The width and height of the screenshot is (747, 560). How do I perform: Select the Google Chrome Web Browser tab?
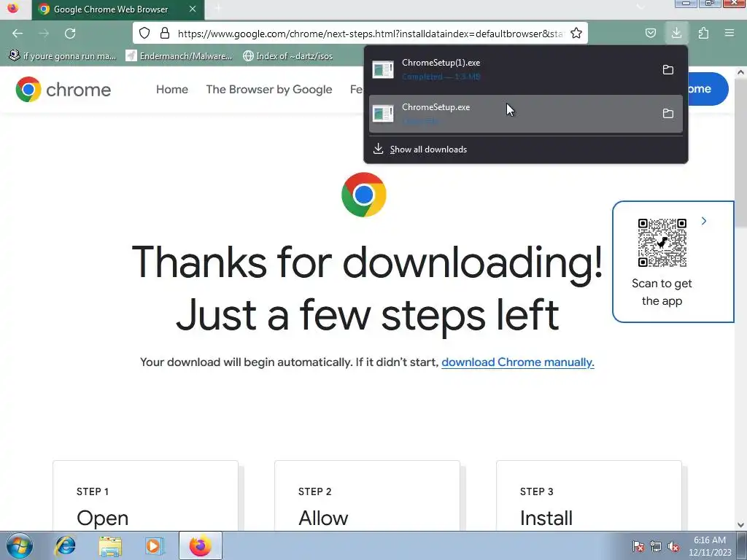pyautogui.click(x=118, y=9)
